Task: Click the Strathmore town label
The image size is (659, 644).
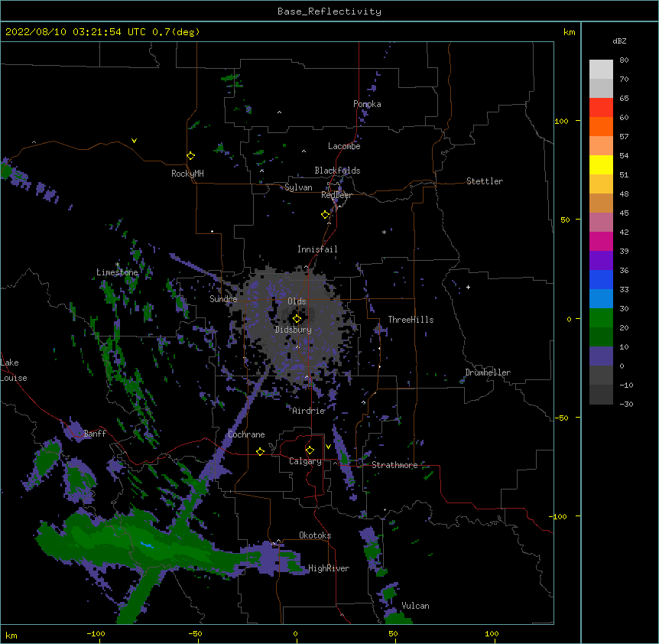Action: pyautogui.click(x=394, y=465)
